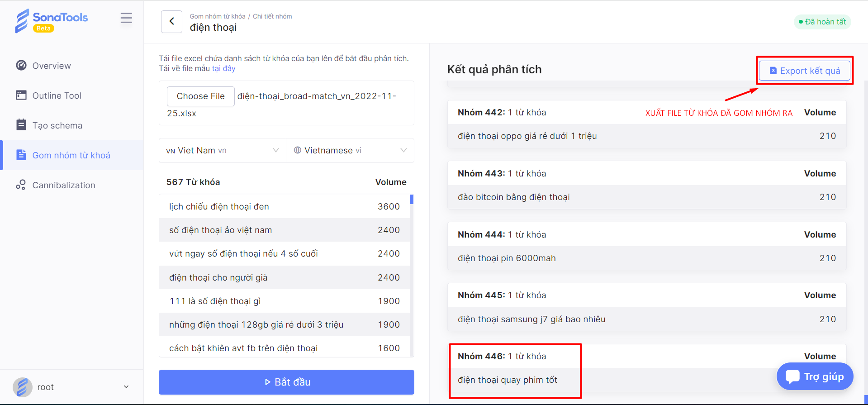This screenshot has height=405, width=868.
Task: Click the Cannibalization nodes icon
Action: [21, 185]
